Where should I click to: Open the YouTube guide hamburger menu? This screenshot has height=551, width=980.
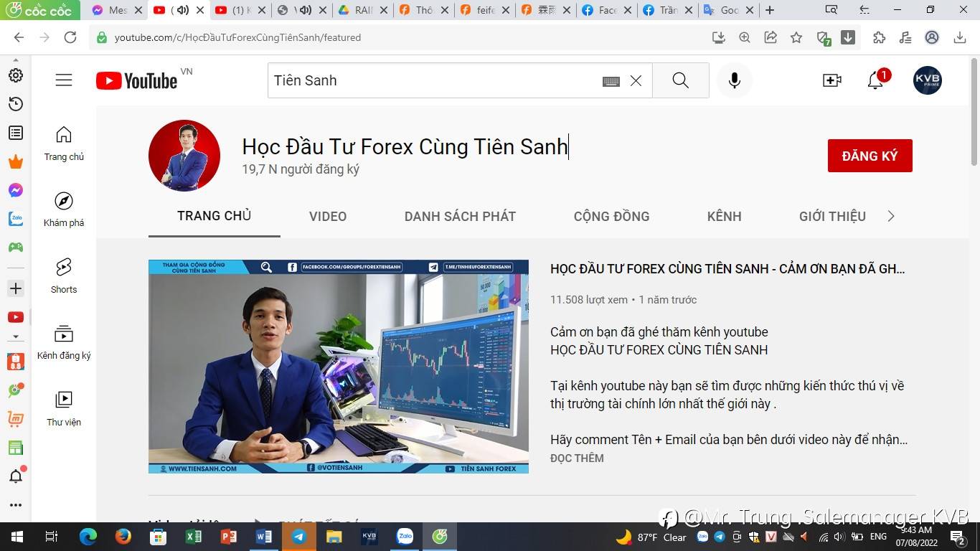pos(64,80)
